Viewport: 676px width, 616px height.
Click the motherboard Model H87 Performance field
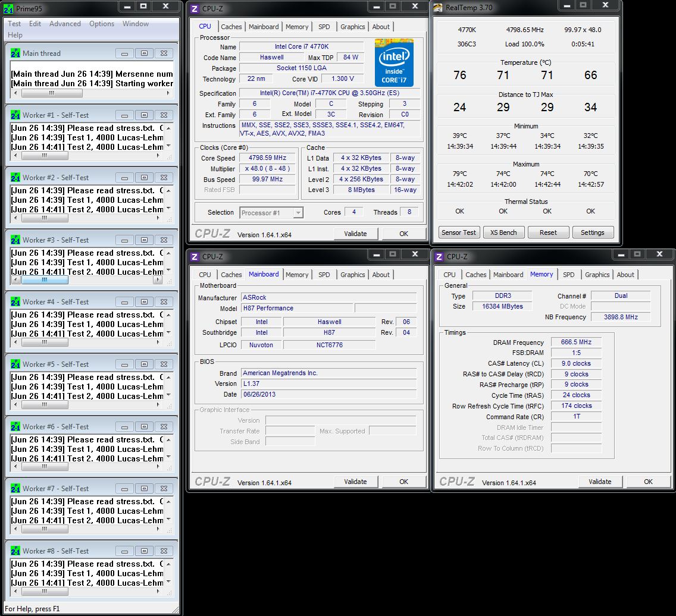tap(296, 309)
